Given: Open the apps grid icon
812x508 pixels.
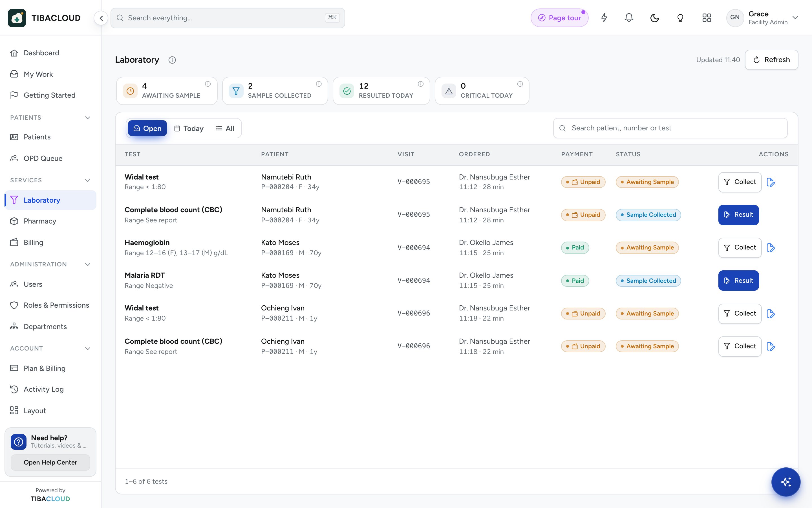Looking at the screenshot, I should [x=707, y=18].
